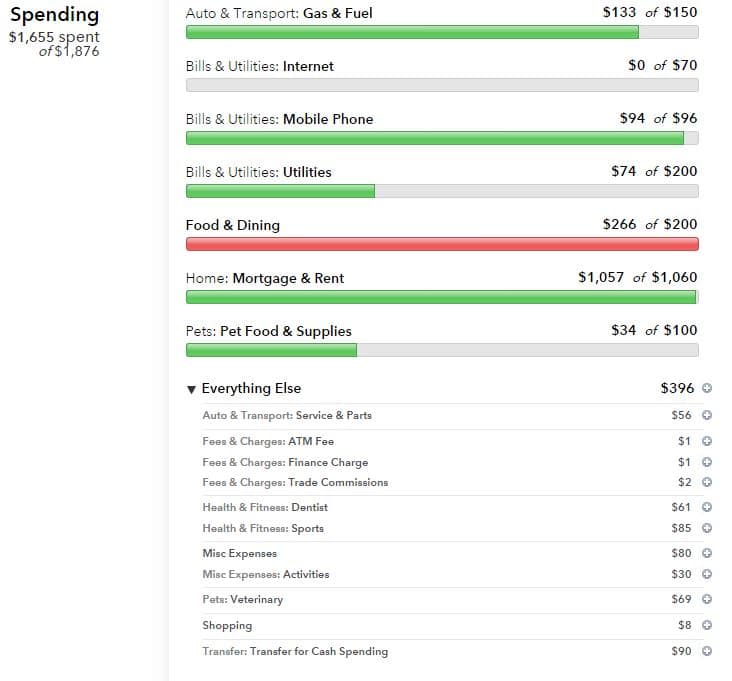Click plus icon next to Veterinary $69
This screenshot has height=681, width=732.
click(707, 599)
